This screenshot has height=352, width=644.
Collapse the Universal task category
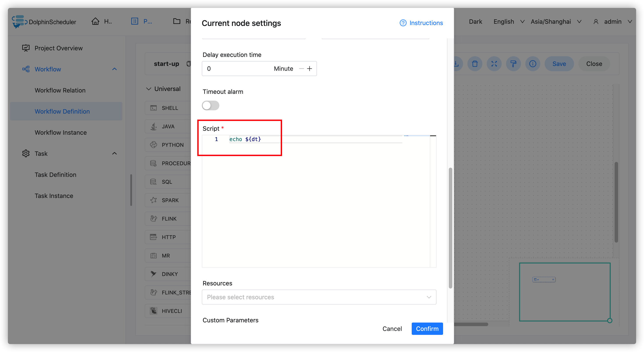click(x=148, y=89)
